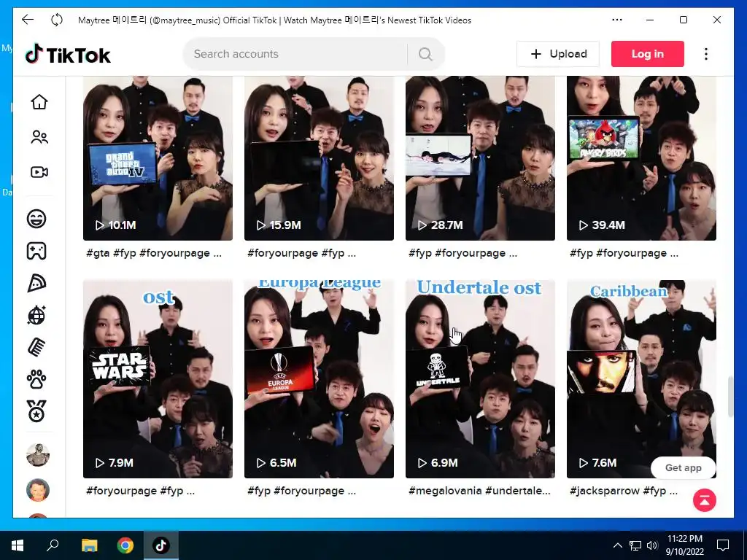Open the vertical dots more menu
The height and width of the screenshot is (560, 747).
pyautogui.click(x=706, y=54)
